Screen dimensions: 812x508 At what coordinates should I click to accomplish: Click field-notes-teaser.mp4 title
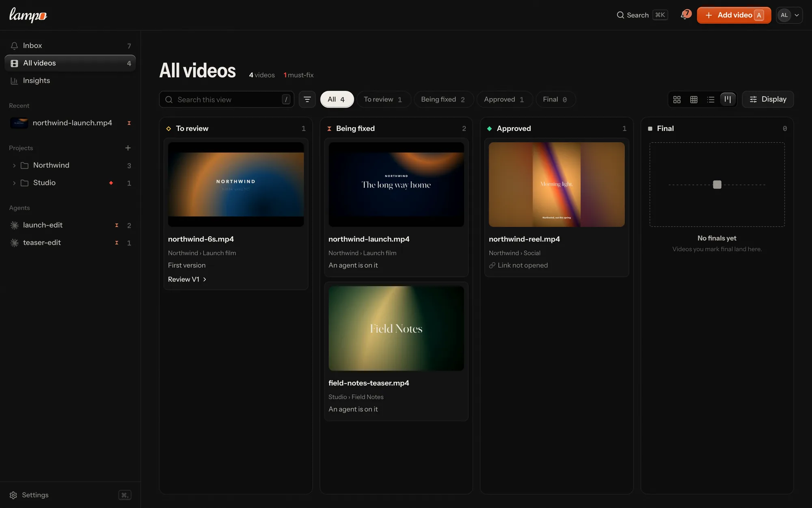coord(369,383)
